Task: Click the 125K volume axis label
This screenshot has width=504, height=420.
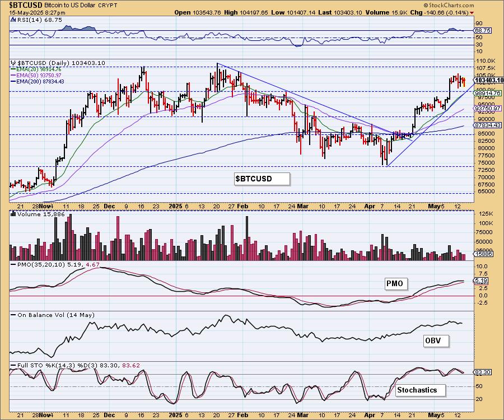Action: tap(486, 214)
